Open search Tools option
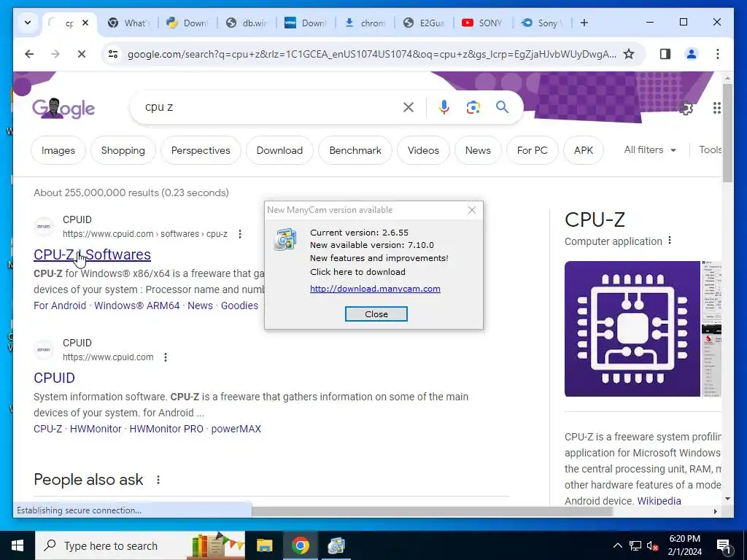 (711, 150)
